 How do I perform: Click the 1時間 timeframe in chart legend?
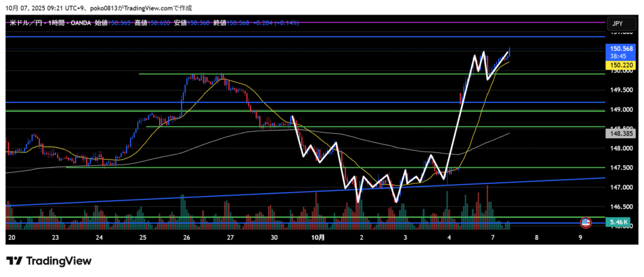click(52, 23)
